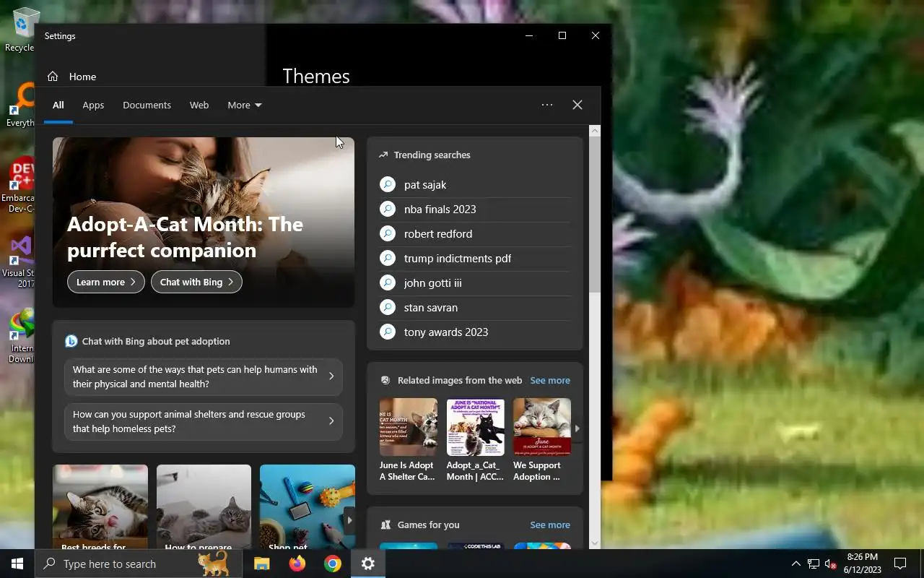Open the notification center icon
The image size is (924, 578).
(900, 564)
